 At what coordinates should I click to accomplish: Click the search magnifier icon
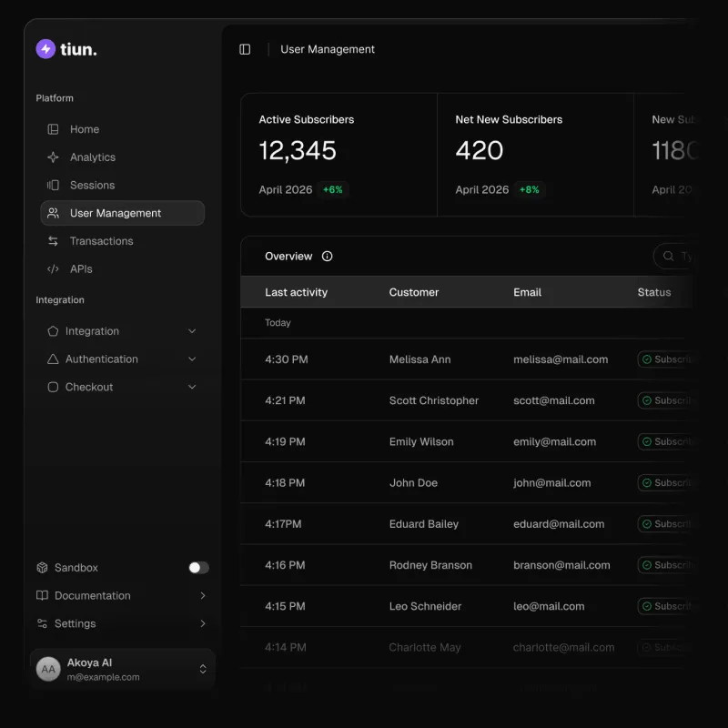coord(668,256)
